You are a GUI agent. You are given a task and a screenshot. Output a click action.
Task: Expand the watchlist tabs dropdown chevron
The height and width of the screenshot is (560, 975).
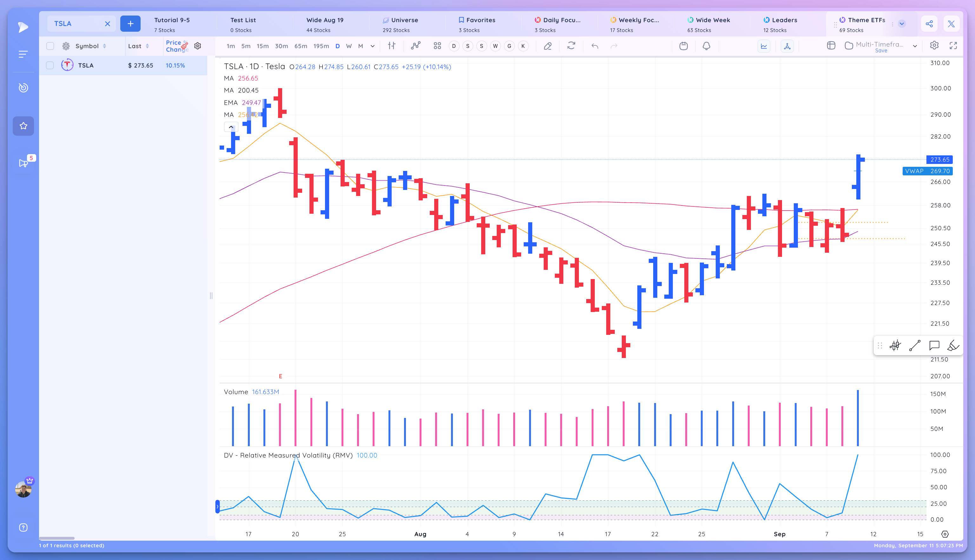(x=901, y=24)
